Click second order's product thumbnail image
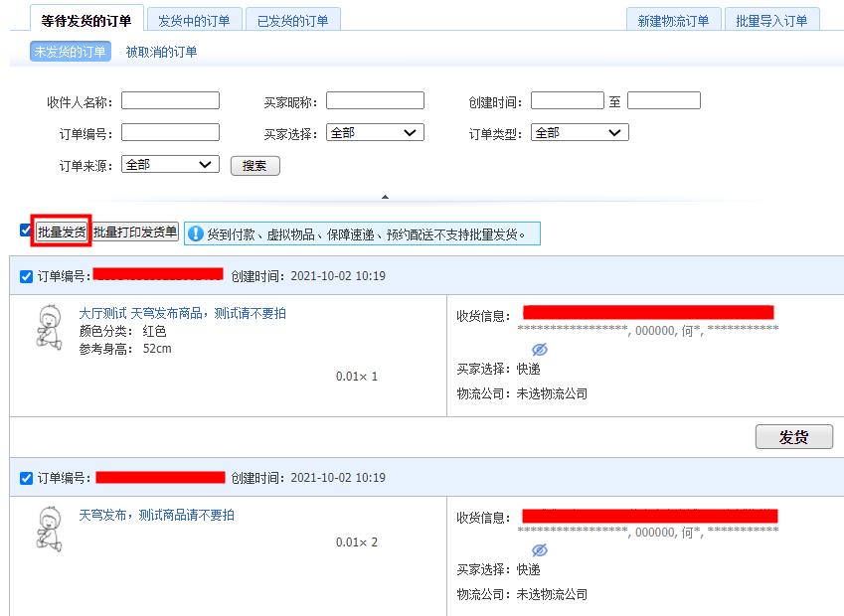 coord(45,529)
